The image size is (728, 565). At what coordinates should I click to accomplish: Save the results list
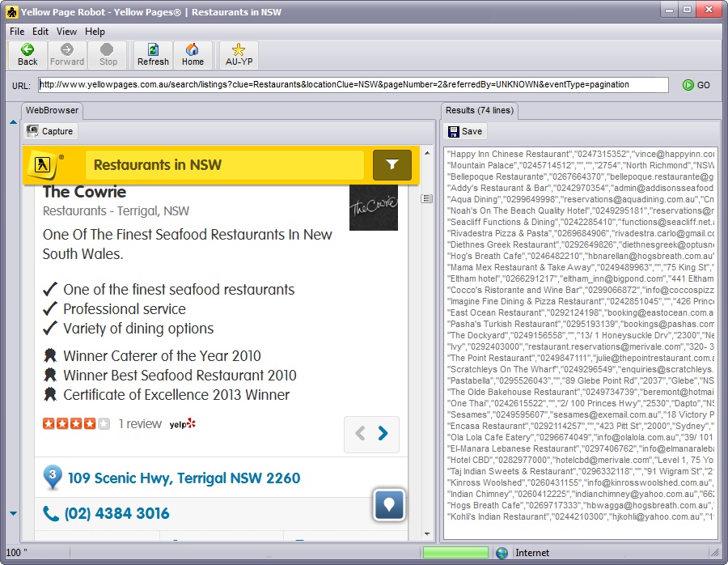point(465,131)
